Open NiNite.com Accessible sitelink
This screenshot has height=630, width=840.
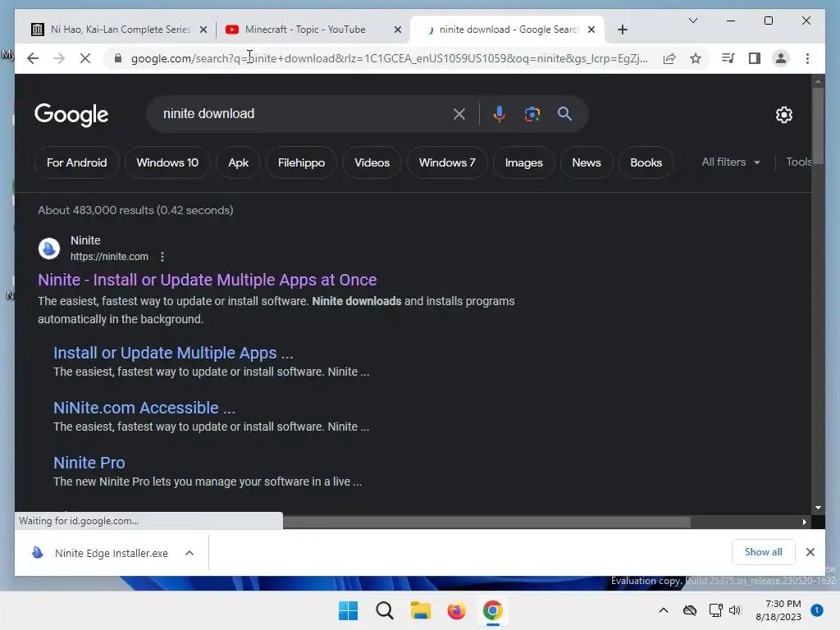coord(144,408)
